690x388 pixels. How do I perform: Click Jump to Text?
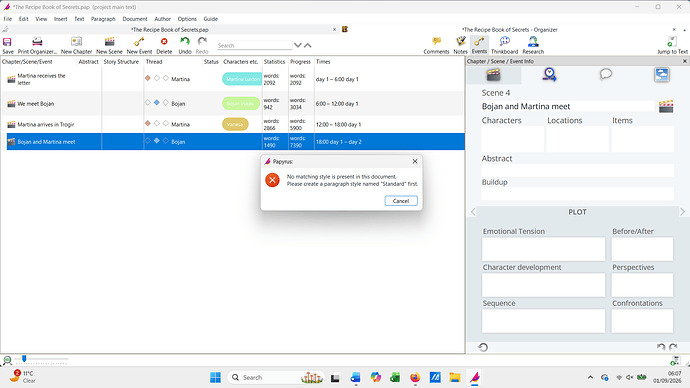[672, 45]
